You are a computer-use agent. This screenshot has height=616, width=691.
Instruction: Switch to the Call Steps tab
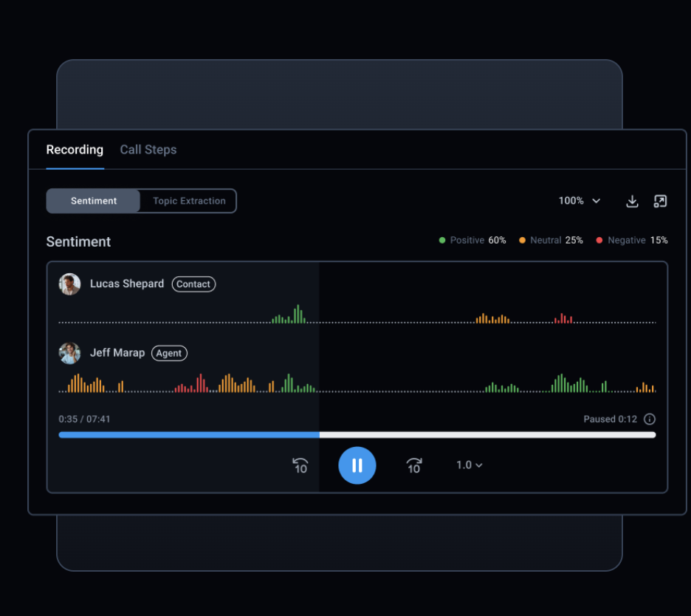[148, 150]
